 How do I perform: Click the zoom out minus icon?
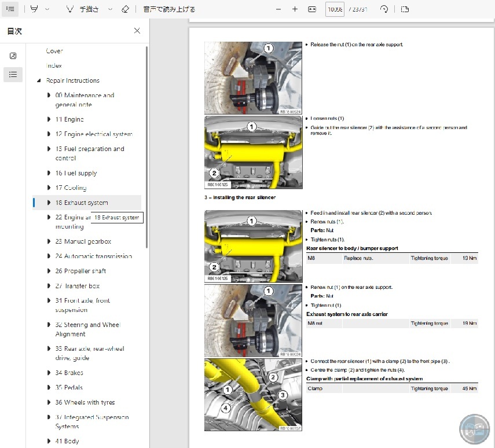(x=278, y=9)
